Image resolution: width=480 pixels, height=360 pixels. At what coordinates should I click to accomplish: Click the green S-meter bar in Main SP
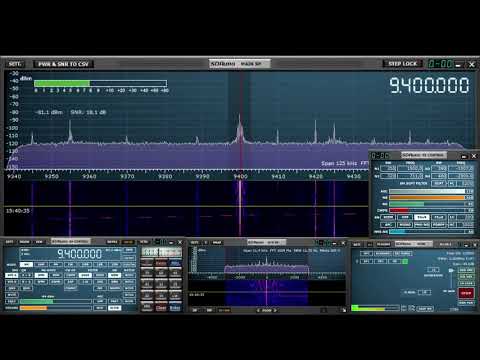[x=62, y=83]
